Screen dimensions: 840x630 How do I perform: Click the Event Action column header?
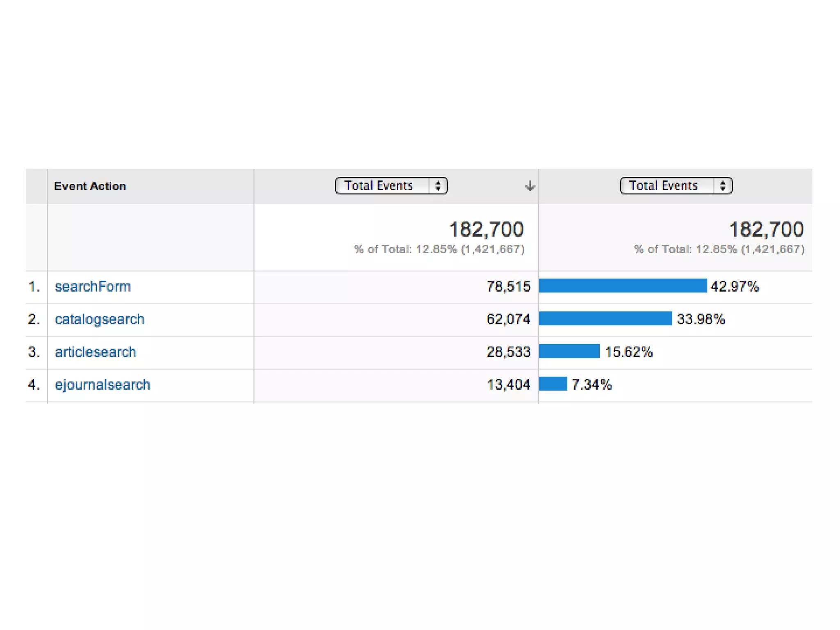pos(90,186)
